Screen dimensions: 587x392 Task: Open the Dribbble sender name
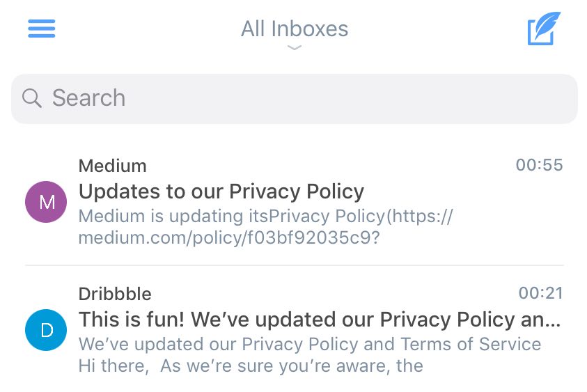point(115,294)
